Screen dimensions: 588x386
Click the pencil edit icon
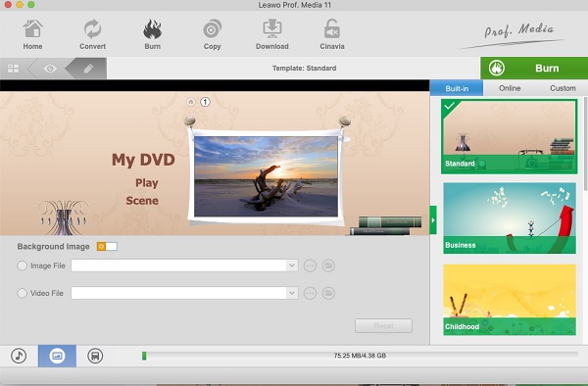(88, 69)
